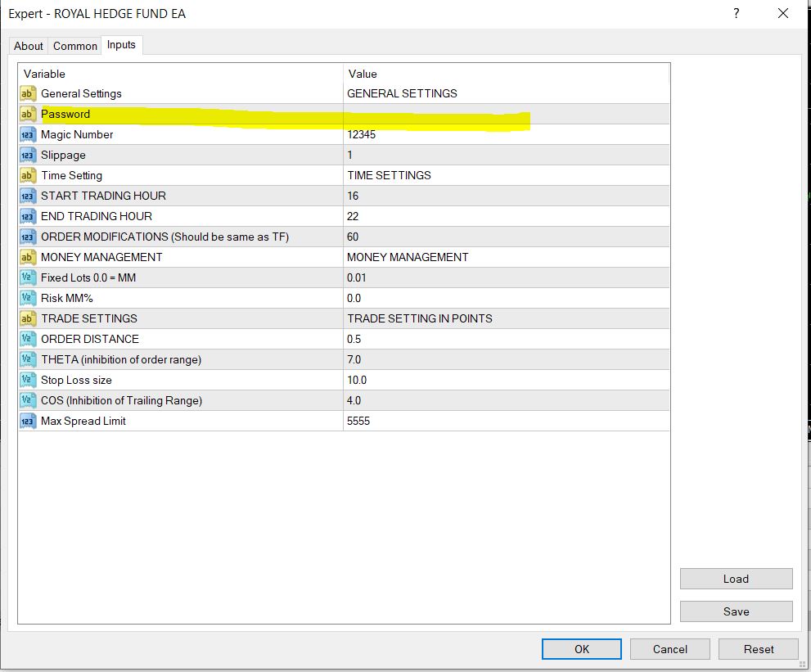The width and height of the screenshot is (811, 672).
Task: Click the decimal icon beside Fixed Lots 0.0 = MM
Action: [27, 277]
